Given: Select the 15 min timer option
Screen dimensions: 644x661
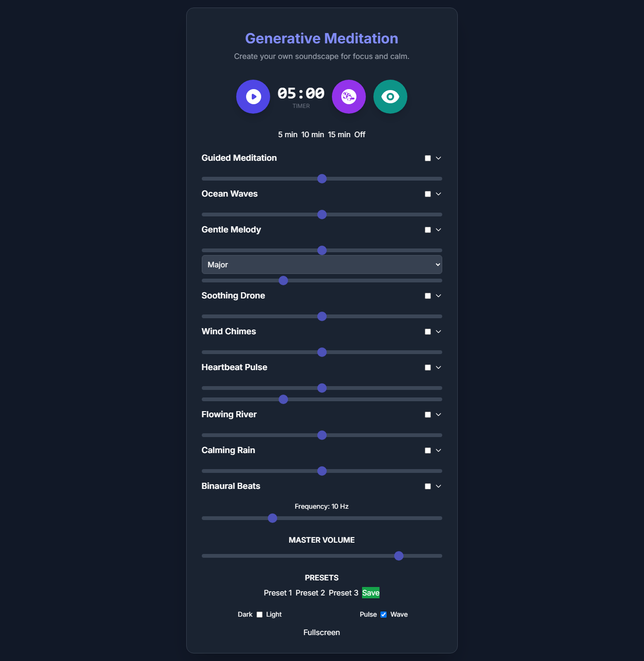Looking at the screenshot, I should (x=339, y=135).
